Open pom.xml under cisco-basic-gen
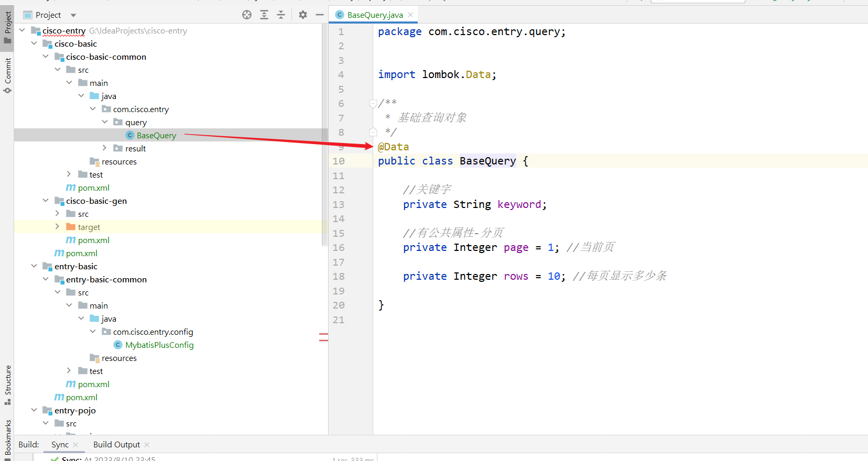 [93, 240]
